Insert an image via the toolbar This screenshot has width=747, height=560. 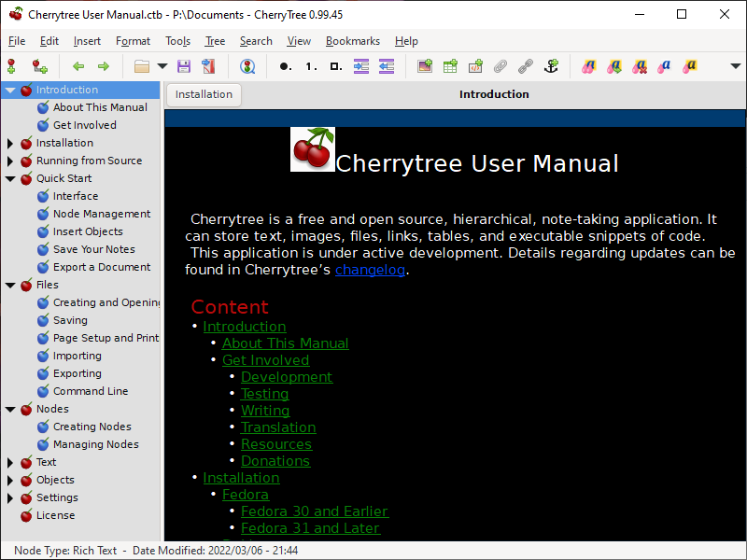[425, 66]
